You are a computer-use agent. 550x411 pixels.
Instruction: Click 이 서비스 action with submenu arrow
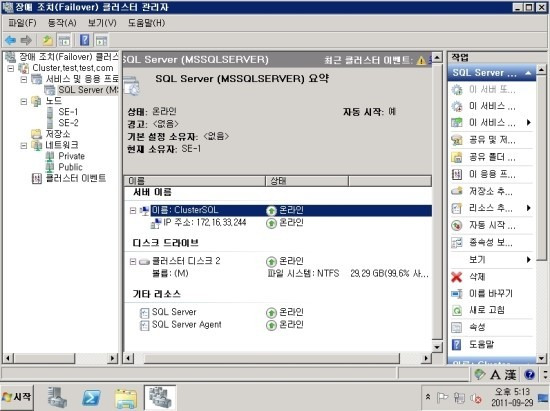tap(492, 123)
